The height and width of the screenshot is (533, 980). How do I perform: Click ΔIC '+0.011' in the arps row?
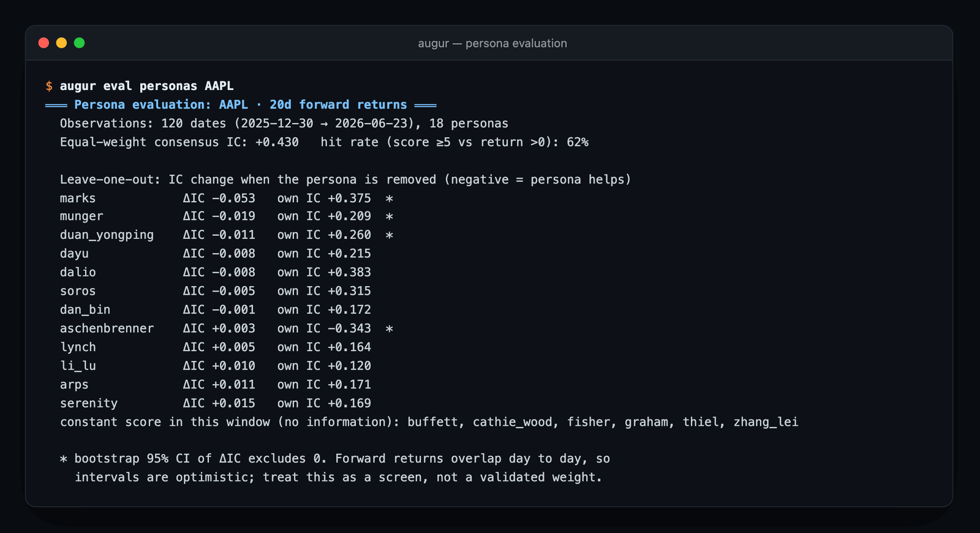[x=233, y=385]
